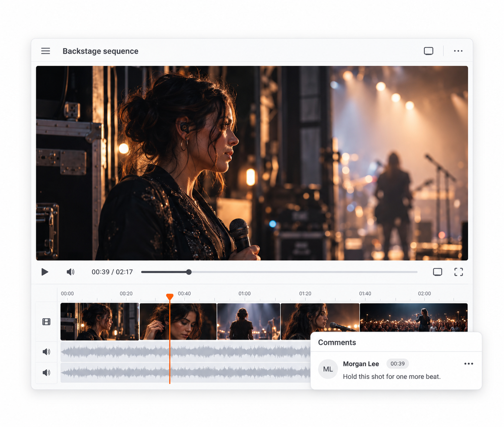Click the commenter name Morgan Lee
Screen dimensions: 504x427
(361, 364)
